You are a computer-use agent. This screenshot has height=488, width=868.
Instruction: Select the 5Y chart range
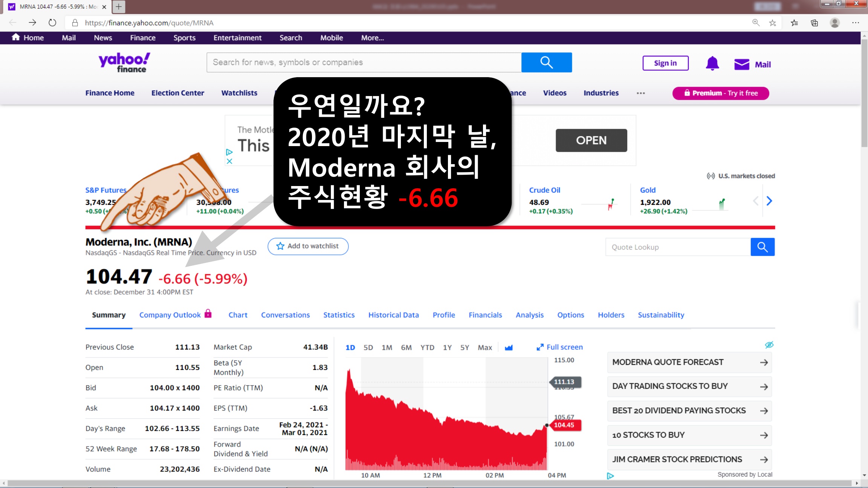(x=465, y=348)
